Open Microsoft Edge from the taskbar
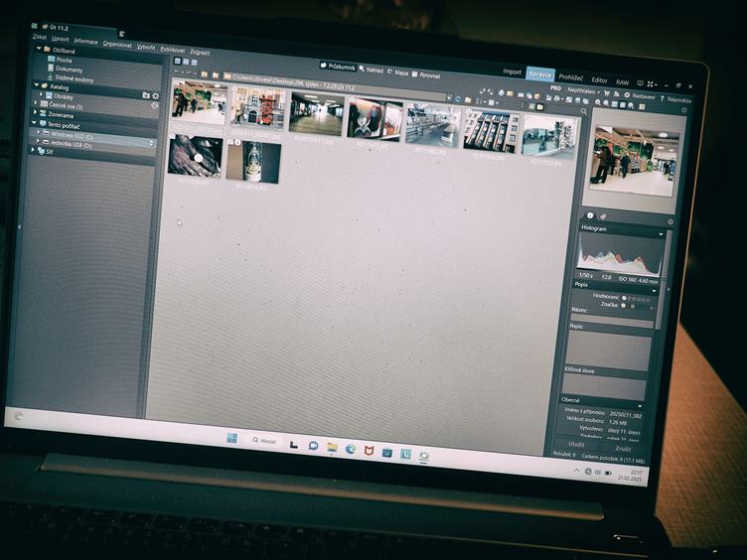 (350, 448)
